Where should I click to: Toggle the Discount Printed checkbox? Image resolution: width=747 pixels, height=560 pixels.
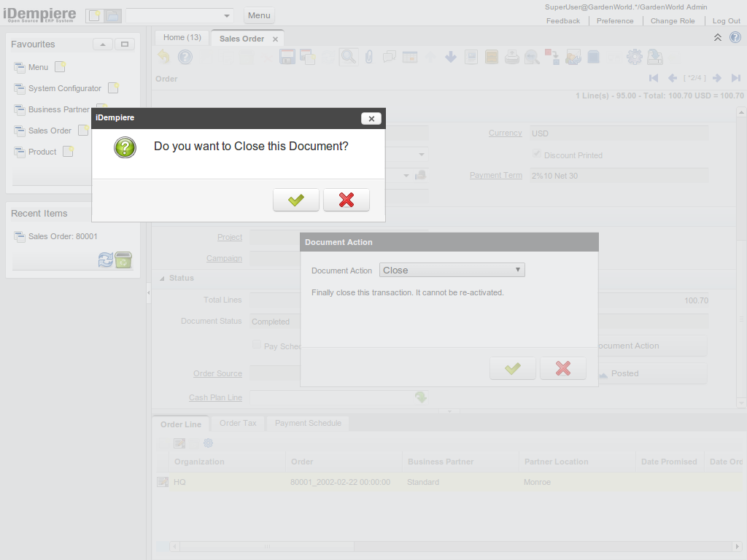tap(538, 155)
